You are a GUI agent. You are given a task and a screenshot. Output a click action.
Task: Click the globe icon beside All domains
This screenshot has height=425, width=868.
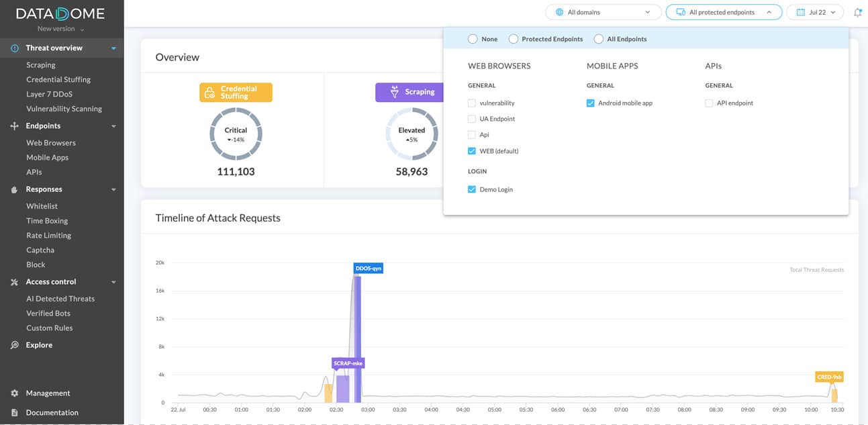point(559,12)
